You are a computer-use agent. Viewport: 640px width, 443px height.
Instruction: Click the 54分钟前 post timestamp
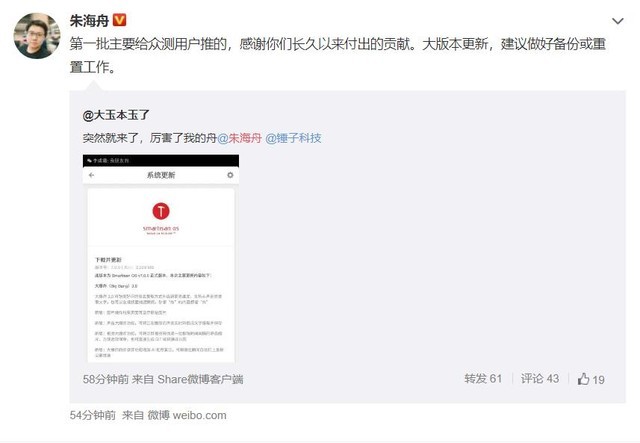(x=93, y=415)
